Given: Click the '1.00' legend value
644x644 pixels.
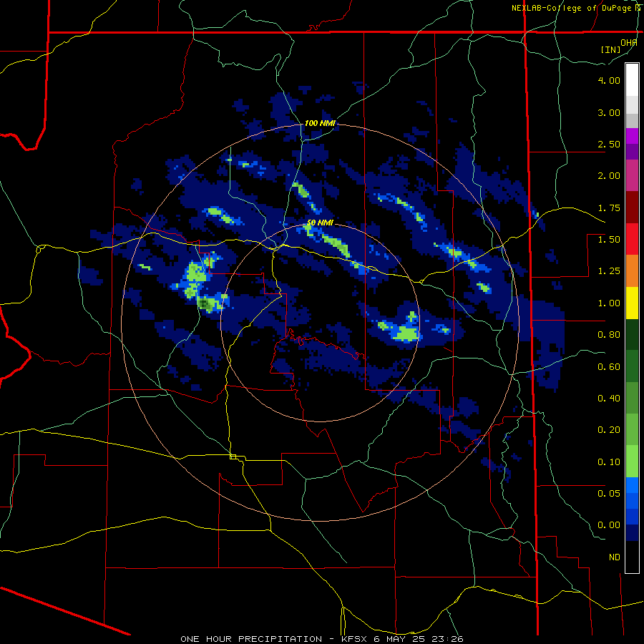Looking at the screenshot, I should (609, 303).
